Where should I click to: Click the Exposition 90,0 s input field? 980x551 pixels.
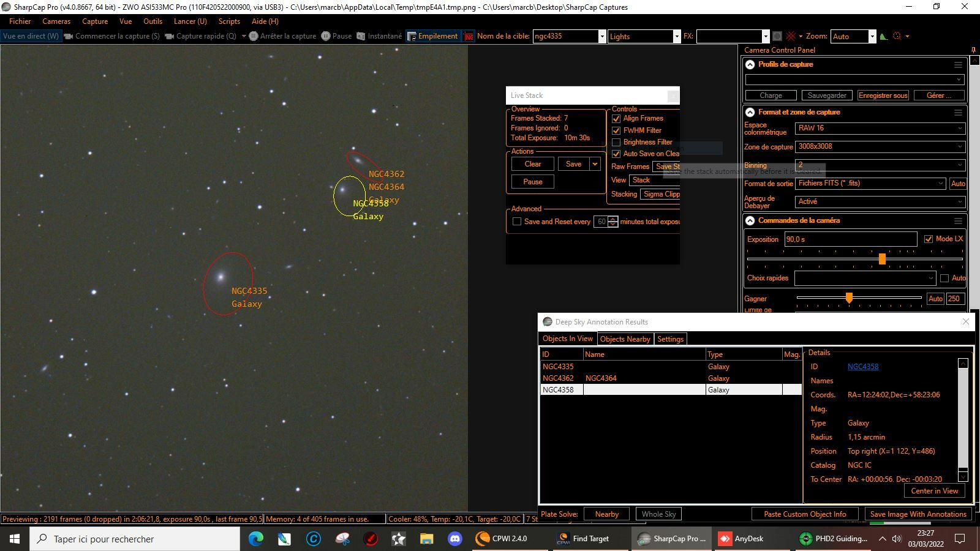pos(851,239)
